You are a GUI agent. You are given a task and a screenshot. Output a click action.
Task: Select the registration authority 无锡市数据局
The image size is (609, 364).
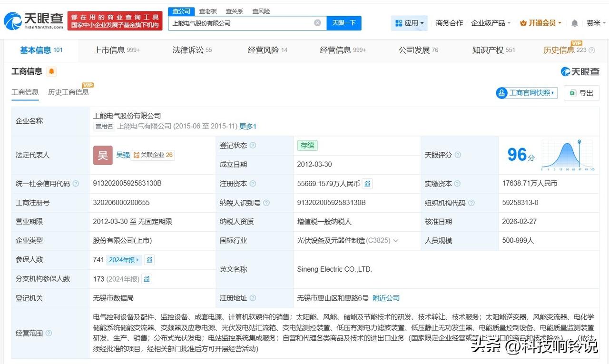click(x=113, y=298)
